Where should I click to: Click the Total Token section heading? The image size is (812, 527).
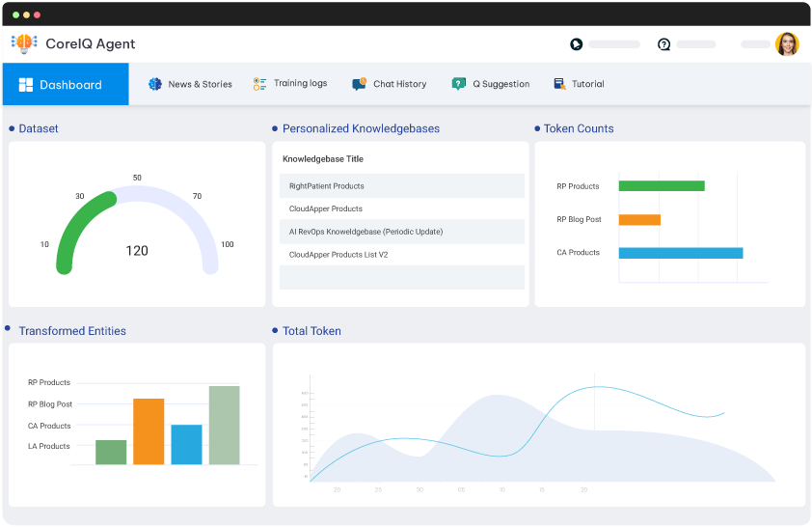[311, 331]
